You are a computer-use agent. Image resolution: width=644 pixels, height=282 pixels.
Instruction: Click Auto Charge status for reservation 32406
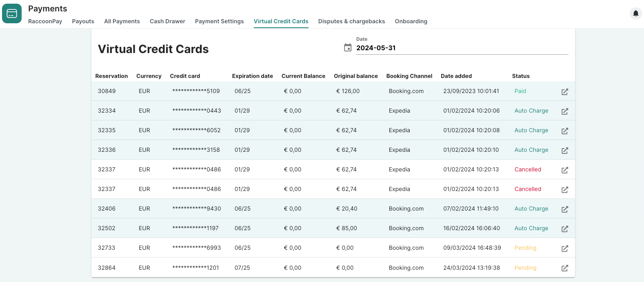(531, 209)
